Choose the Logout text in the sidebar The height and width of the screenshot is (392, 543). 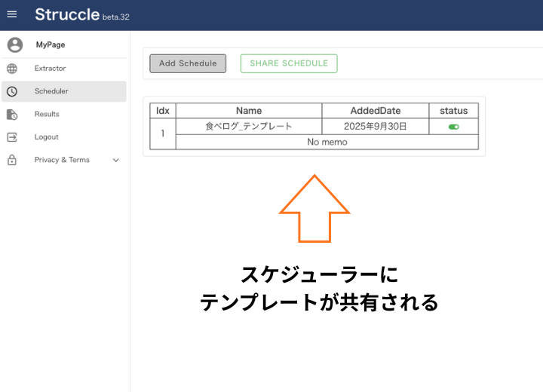[46, 137]
